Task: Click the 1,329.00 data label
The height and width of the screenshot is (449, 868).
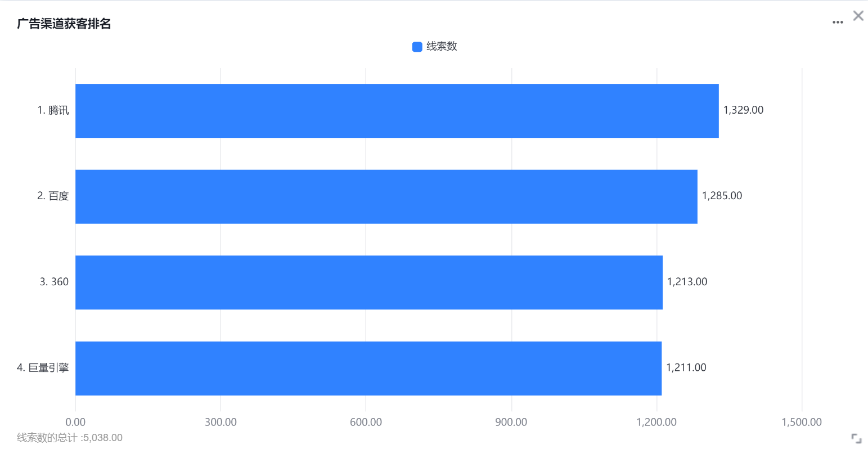Action: point(743,110)
